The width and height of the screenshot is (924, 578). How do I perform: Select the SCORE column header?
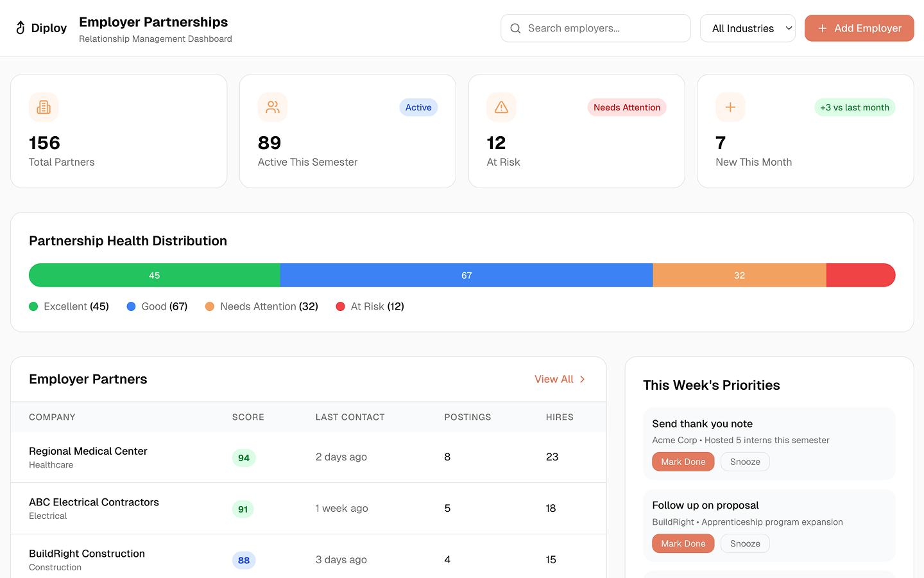(x=248, y=417)
